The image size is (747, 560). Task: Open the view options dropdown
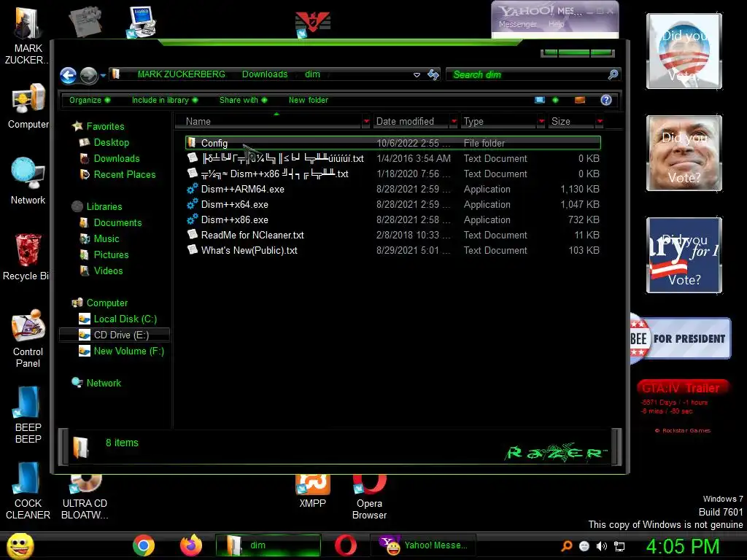pos(555,100)
